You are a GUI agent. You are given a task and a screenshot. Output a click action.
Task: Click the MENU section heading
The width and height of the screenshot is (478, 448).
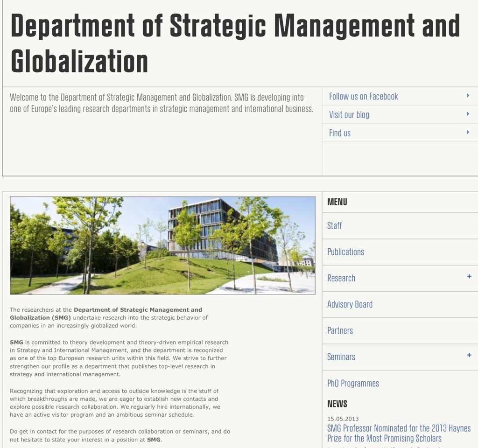tap(337, 202)
